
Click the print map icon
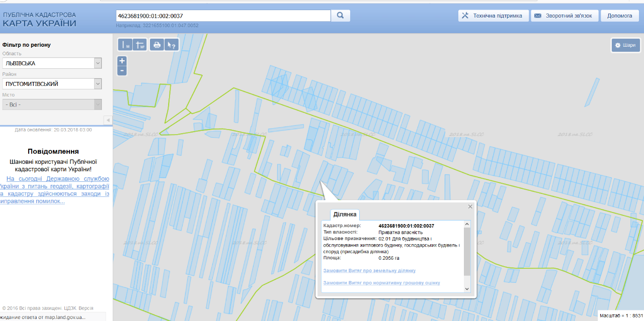[x=157, y=45]
